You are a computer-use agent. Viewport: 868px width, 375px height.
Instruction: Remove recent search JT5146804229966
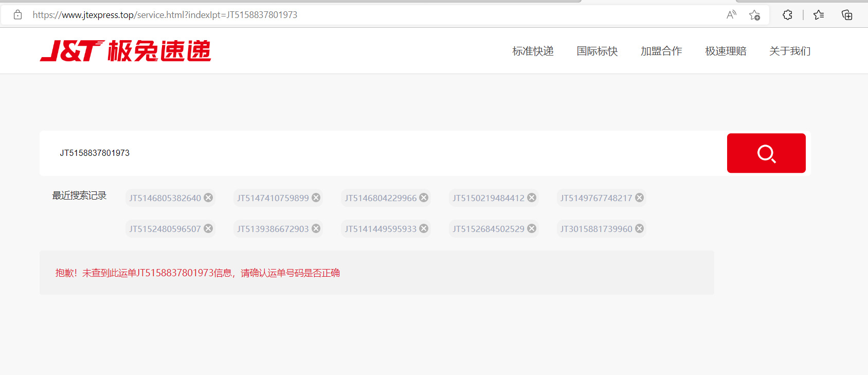(x=424, y=198)
